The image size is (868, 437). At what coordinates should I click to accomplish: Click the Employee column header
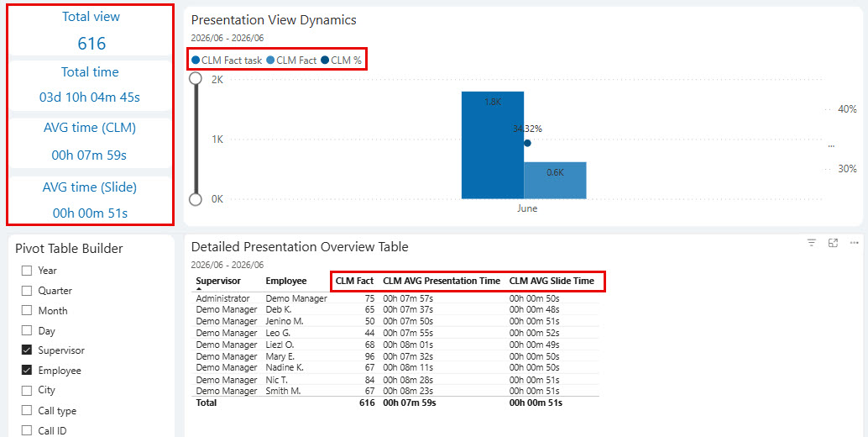click(x=285, y=281)
